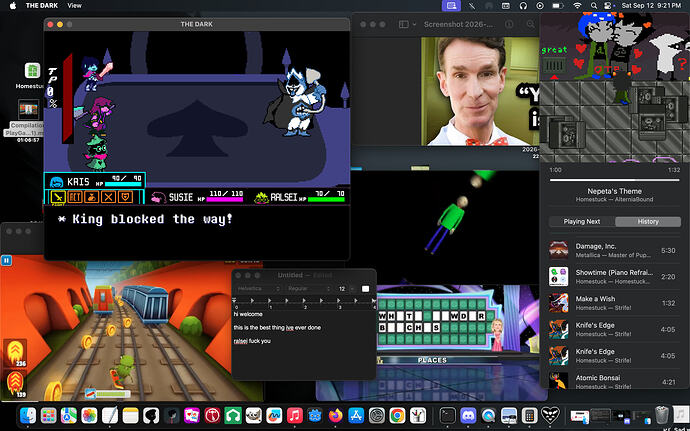690x431 pixels.
Task: Select the DEFEND shield command in the battle menu
Action: tap(125, 197)
